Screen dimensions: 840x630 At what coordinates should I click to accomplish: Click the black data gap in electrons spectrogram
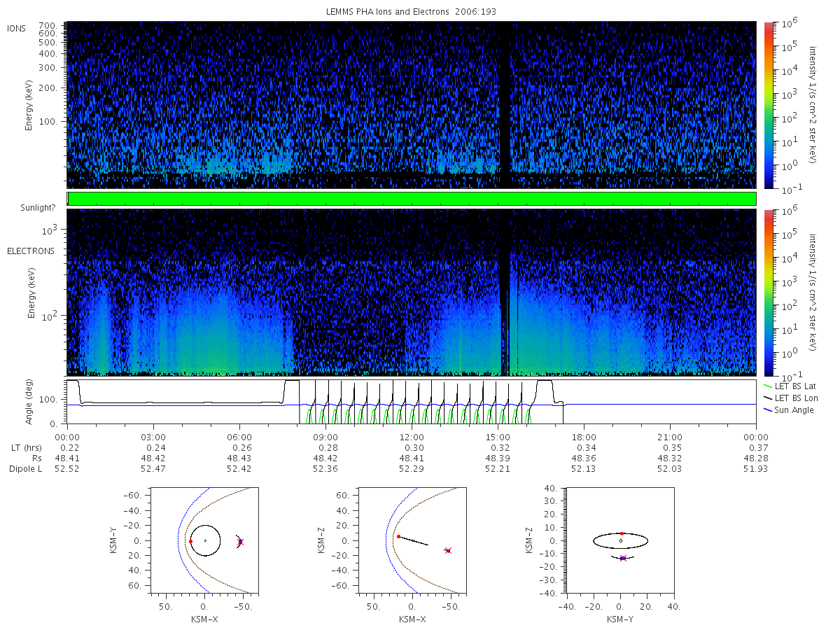(x=504, y=293)
